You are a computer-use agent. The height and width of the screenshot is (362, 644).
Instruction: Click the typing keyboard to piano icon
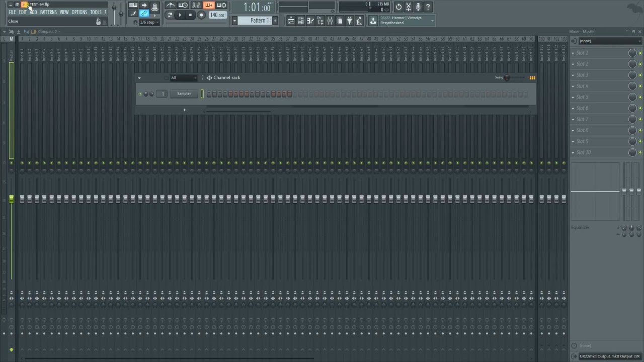[133, 6]
